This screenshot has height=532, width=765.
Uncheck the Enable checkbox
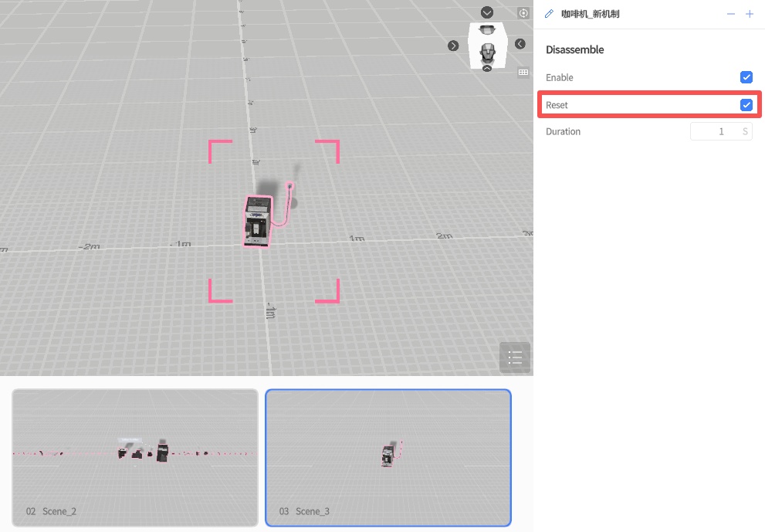click(x=746, y=77)
